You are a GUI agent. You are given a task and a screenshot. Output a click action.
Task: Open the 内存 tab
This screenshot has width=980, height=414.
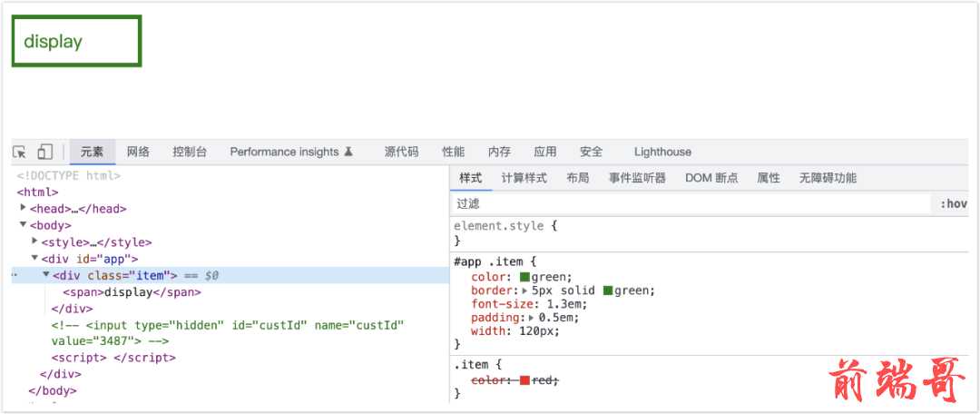(x=499, y=152)
